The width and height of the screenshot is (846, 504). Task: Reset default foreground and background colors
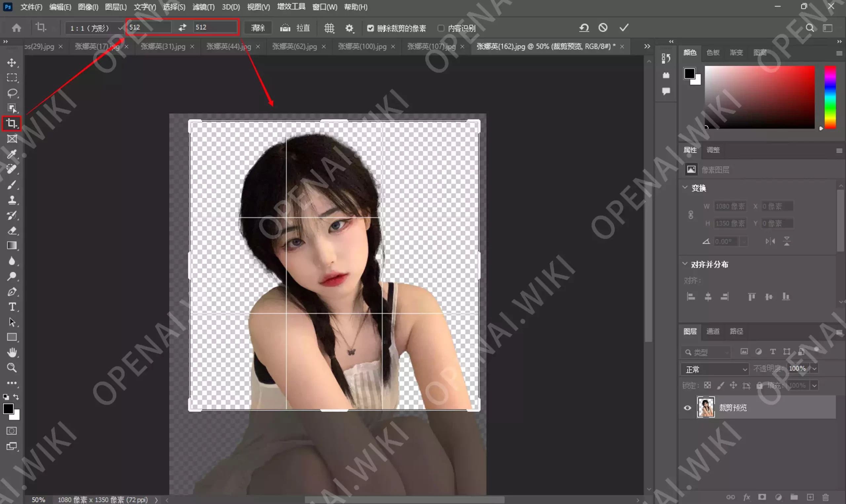tap(6, 397)
